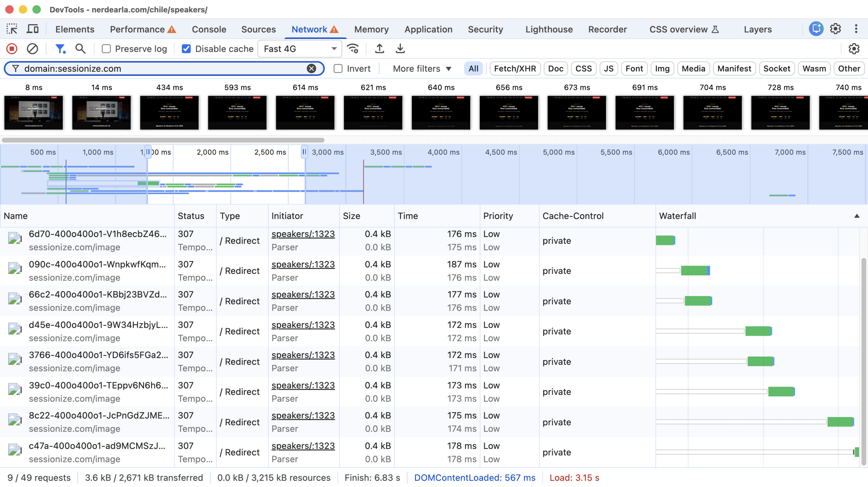Click the export HAR download icon
The height and width of the screenshot is (487, 868).
click(400, 49)
